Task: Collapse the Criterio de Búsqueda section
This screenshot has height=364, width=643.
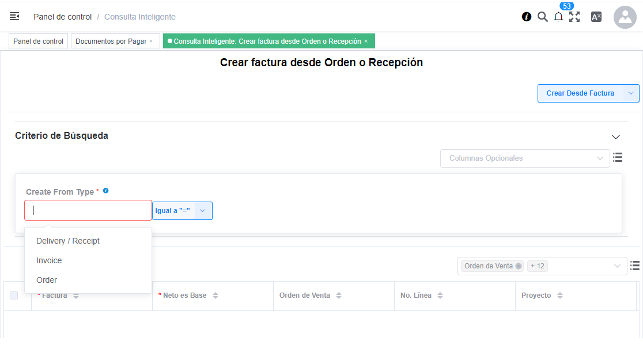Action: [x=616, y=136]
